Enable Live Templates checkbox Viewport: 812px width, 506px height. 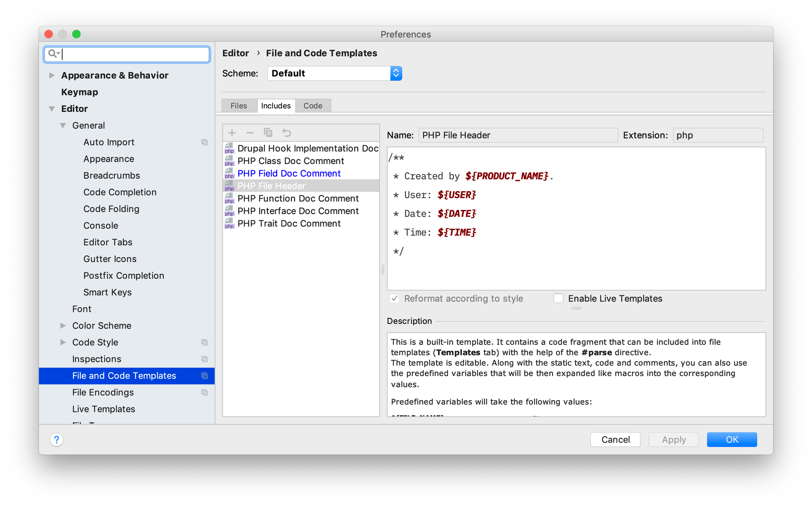558,299
